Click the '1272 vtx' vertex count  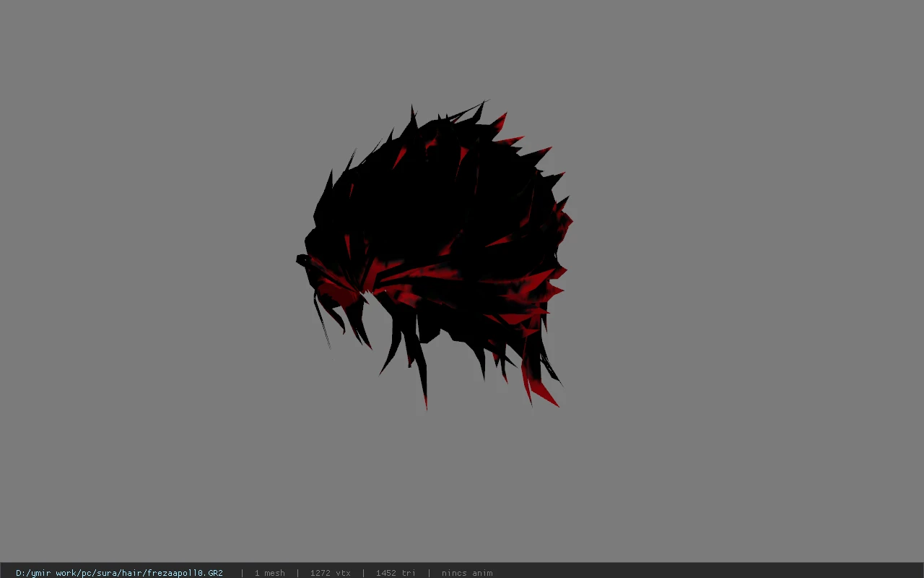point(330,573)
